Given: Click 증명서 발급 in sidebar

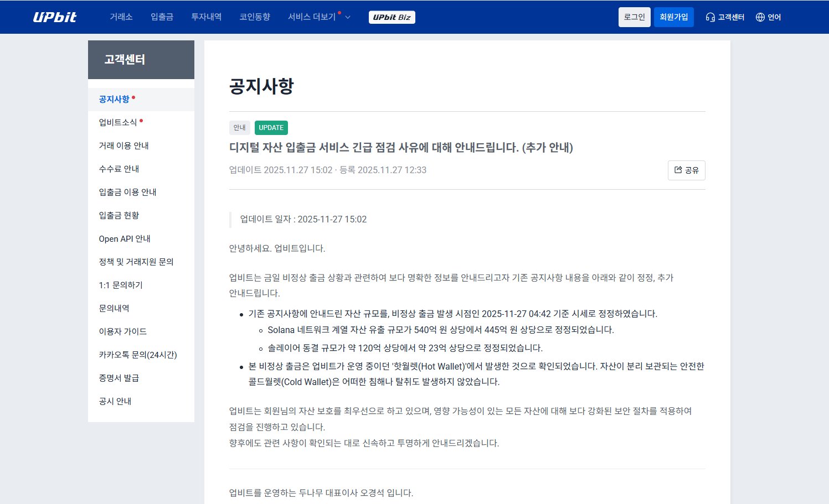Looking at the screenshot, I should 119,378.
